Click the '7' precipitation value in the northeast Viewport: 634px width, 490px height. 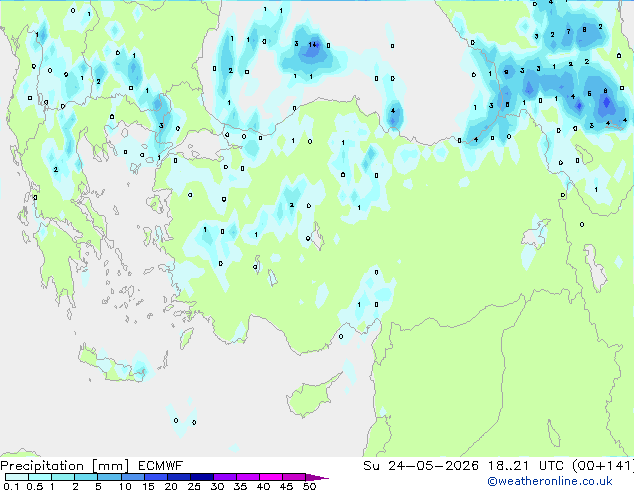(568, 32)
